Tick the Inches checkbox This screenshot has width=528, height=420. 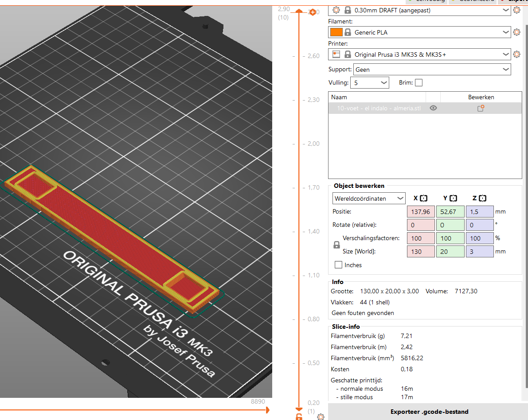(338, 265)
